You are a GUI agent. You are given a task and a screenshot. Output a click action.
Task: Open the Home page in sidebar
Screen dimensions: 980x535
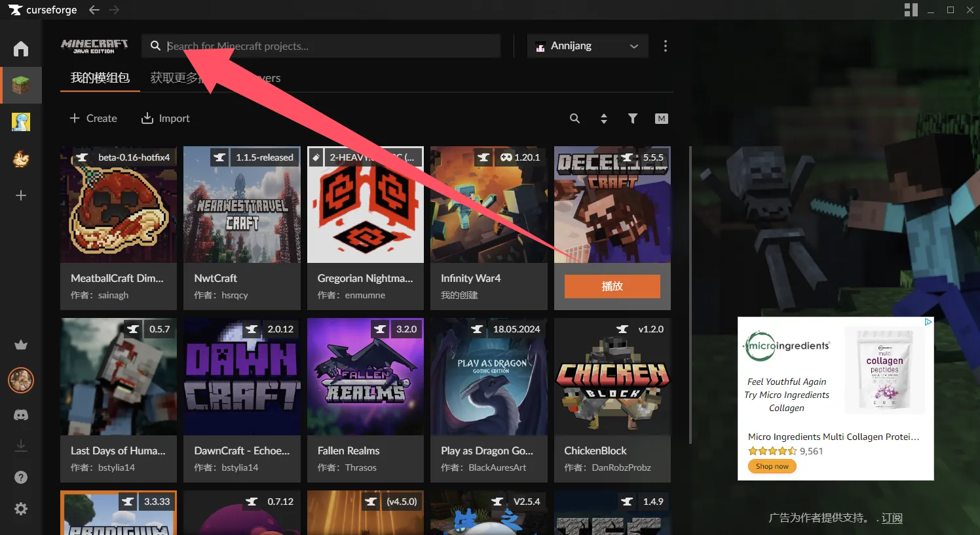tap(21, 49)
